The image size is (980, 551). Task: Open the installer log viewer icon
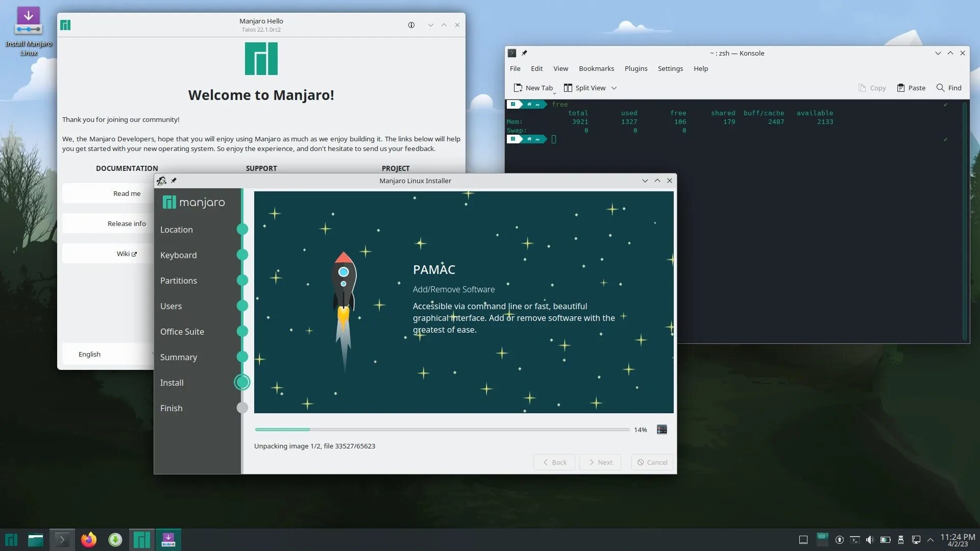click(661, 430)
